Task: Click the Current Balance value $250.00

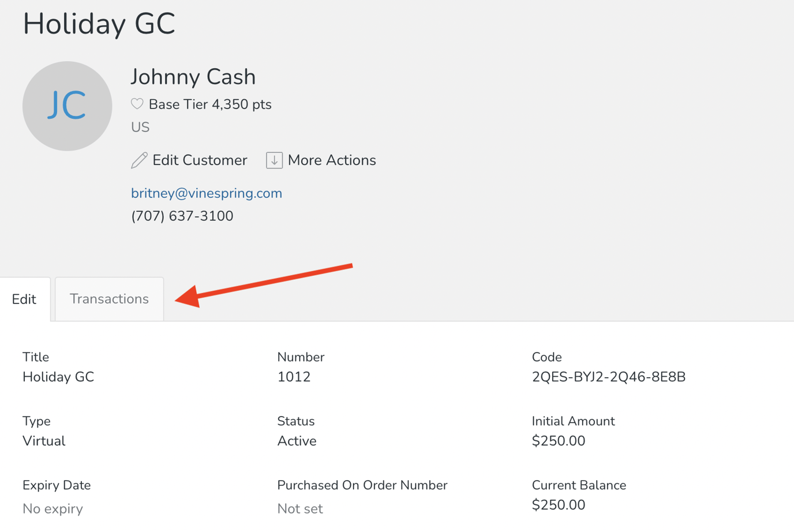Action: (x=558, y=504)
